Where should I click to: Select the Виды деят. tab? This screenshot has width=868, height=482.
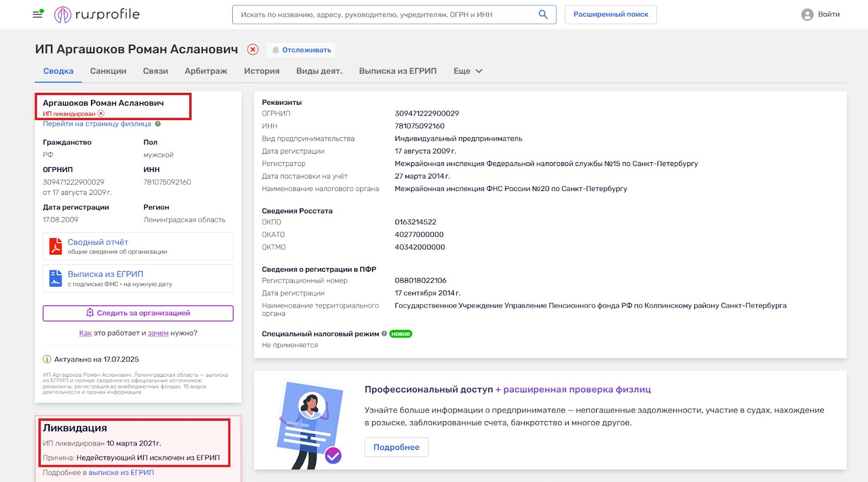coord(319,71)
